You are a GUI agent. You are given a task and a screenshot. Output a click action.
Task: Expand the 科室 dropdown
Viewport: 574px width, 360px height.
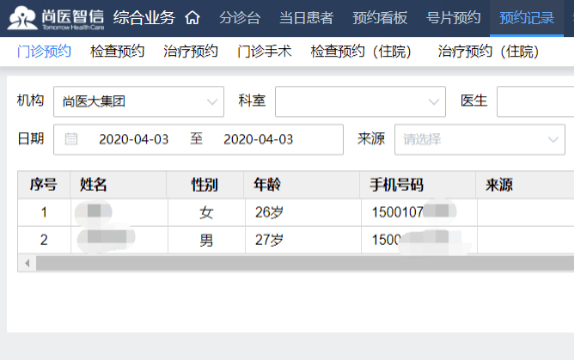(360, 101)
